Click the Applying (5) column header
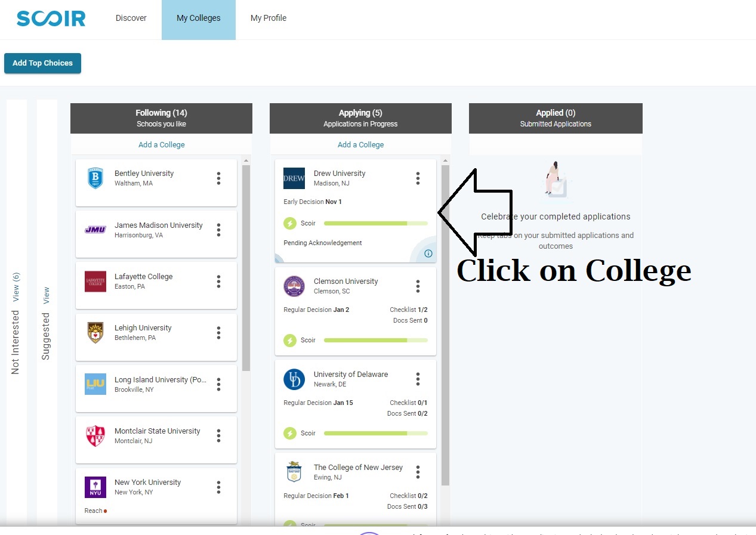 [360, 118]
